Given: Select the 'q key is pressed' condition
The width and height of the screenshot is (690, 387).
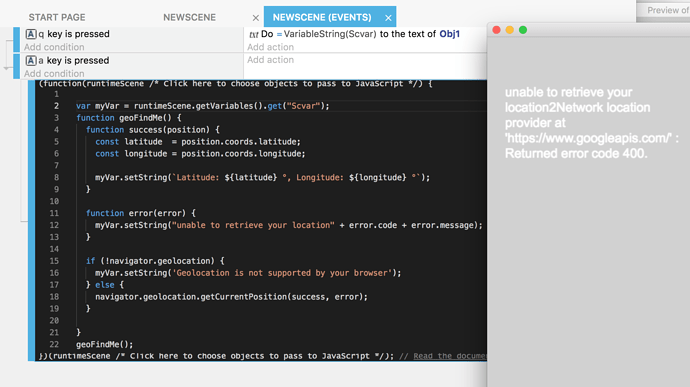Looking at the screenshot, I should (73, 34).
